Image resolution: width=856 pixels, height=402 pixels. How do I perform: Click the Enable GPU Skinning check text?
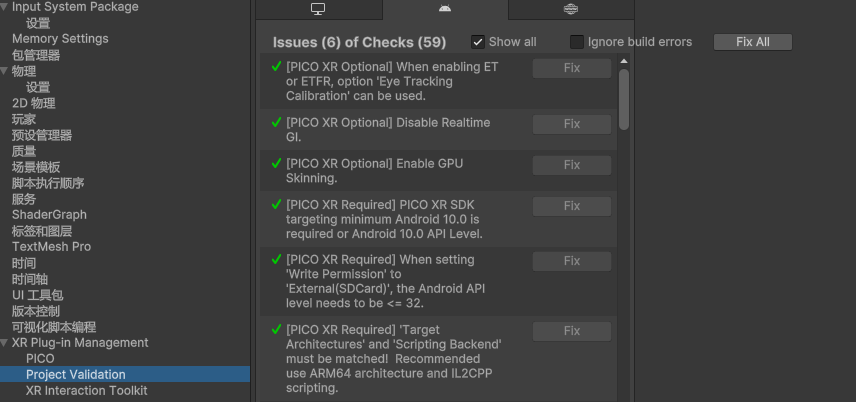374,171
